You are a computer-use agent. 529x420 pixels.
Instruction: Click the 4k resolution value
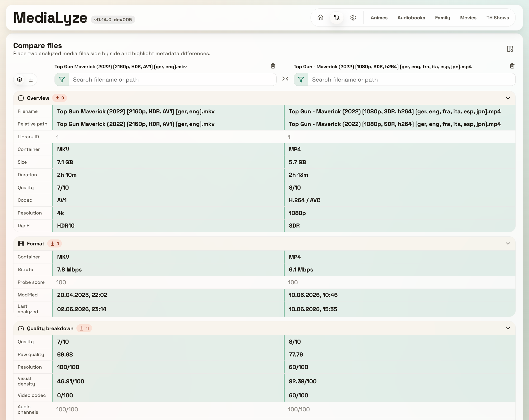60,213
